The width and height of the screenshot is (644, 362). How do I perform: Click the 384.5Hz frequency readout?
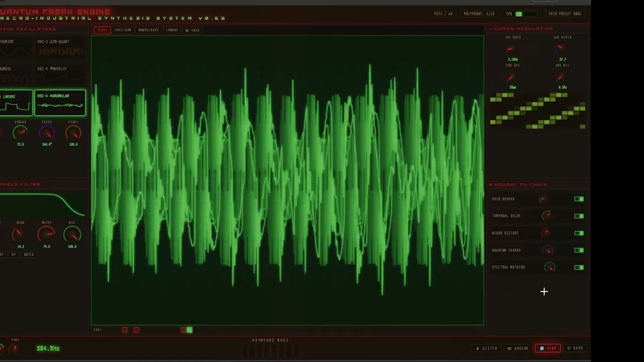pyautogui.click(x=48, y=348)
